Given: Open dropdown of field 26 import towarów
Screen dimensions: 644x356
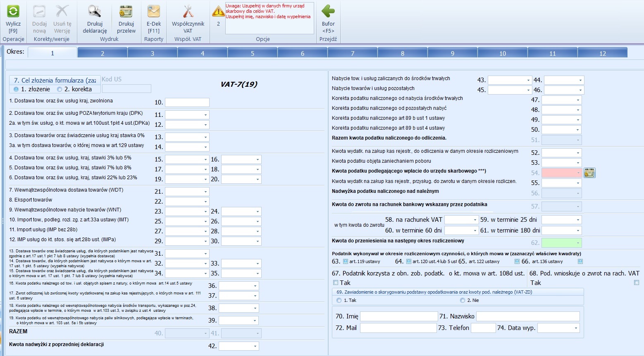Looking at the screenshot, I should pos(258,221).
